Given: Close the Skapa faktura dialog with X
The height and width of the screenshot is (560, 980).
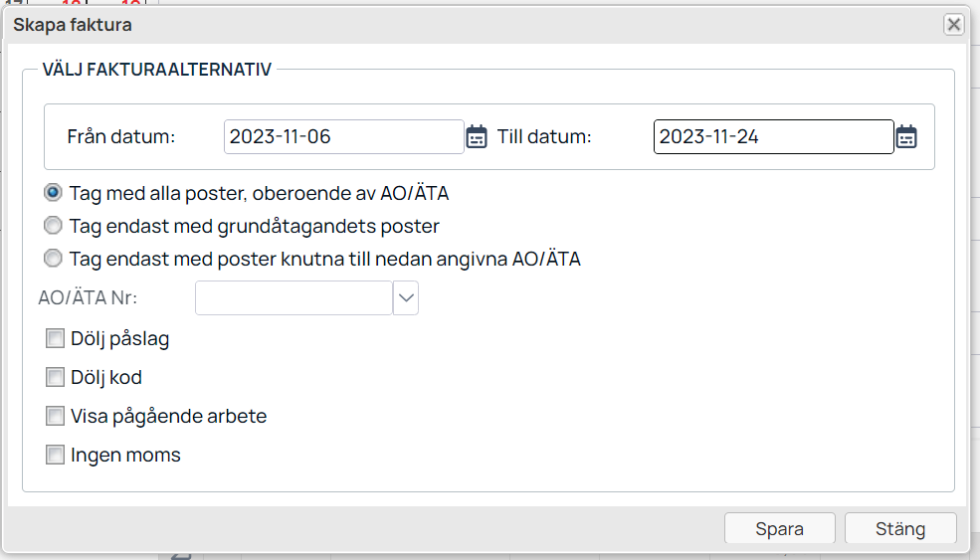Looking at the screenshot, I should 954,25.
